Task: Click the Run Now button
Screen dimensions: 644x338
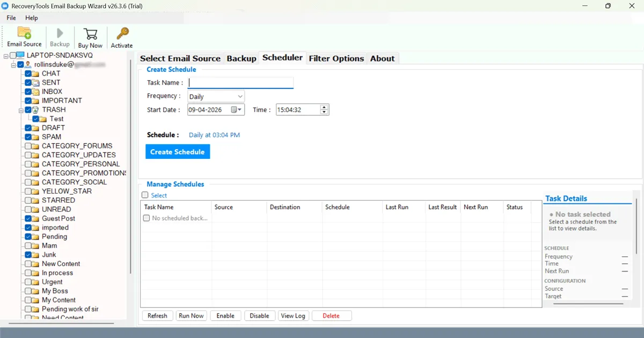Action: tap(191, 316)
